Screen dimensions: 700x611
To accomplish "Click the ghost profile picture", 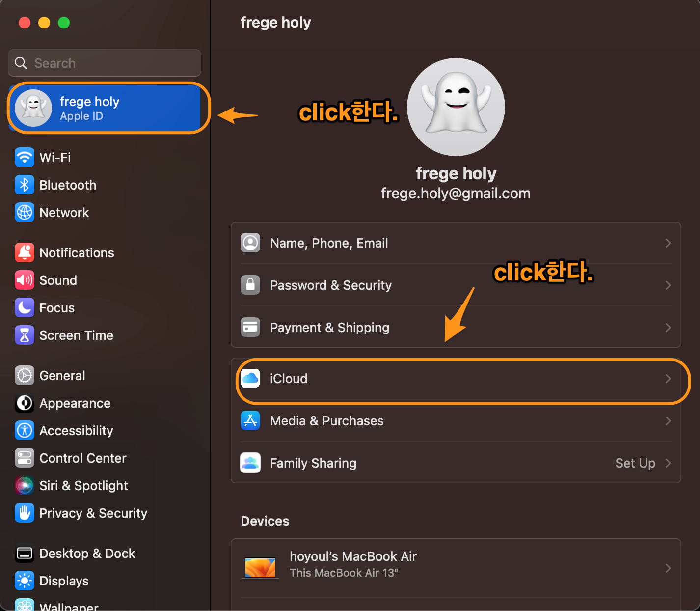I will [456, 107].
